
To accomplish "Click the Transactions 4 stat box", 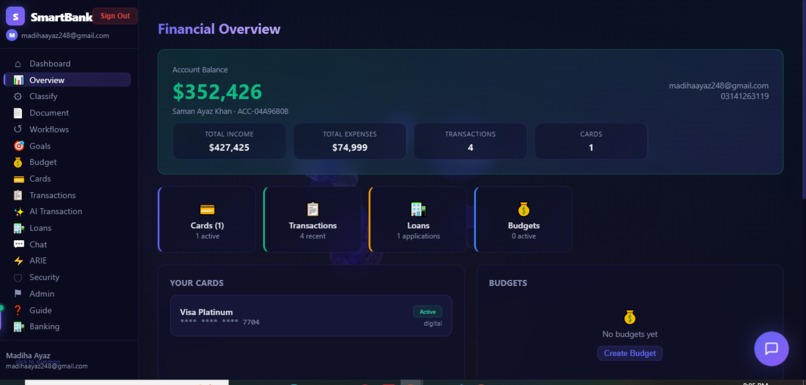I will [x=470, y=141].
